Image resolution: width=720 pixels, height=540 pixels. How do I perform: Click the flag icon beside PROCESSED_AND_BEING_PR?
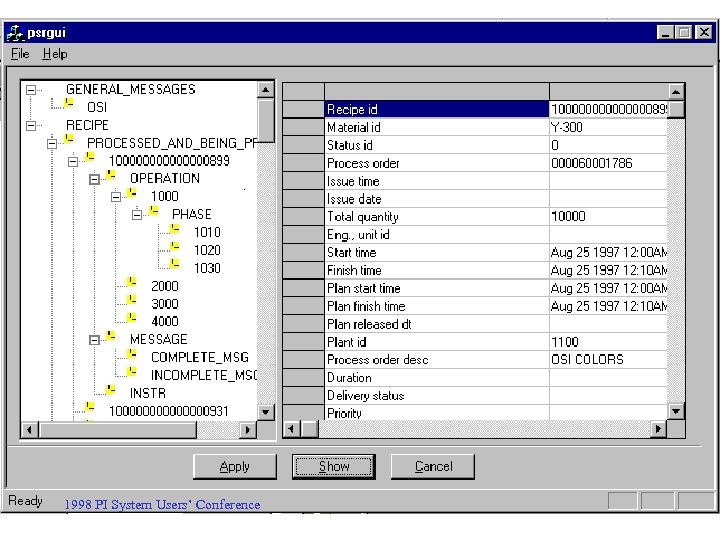tap(69, 138)
